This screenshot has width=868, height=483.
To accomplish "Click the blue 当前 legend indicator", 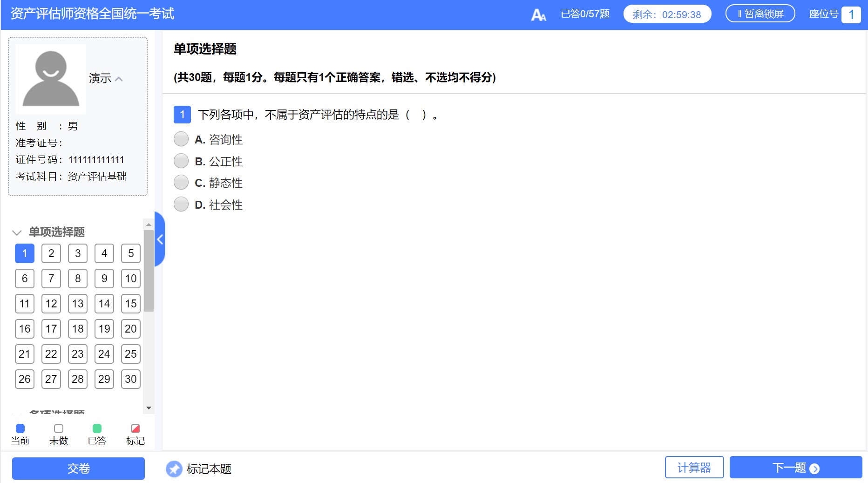I will (20, 428).
